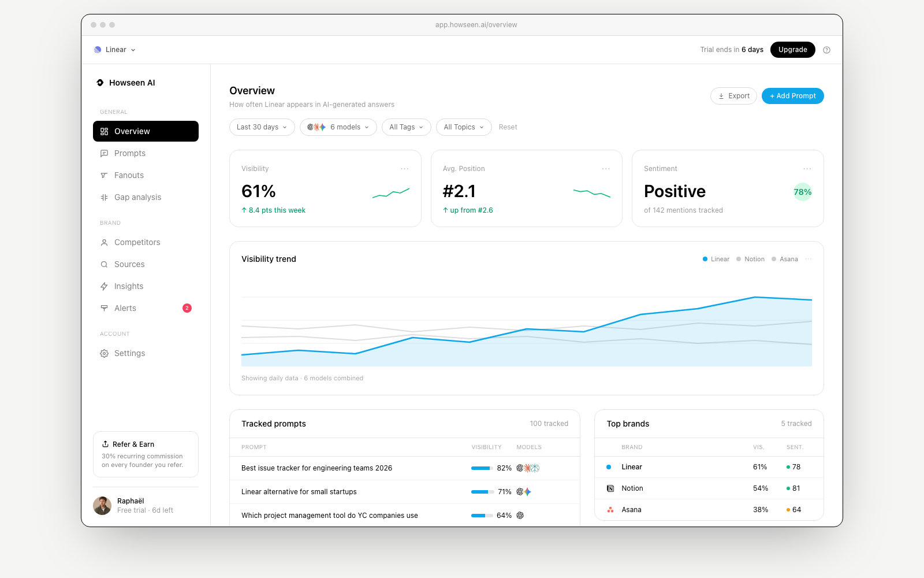The width and height of the screenshot is (924, 578).
Task: Click the 78% sentiment badge
Action: (x=803, y=192)
